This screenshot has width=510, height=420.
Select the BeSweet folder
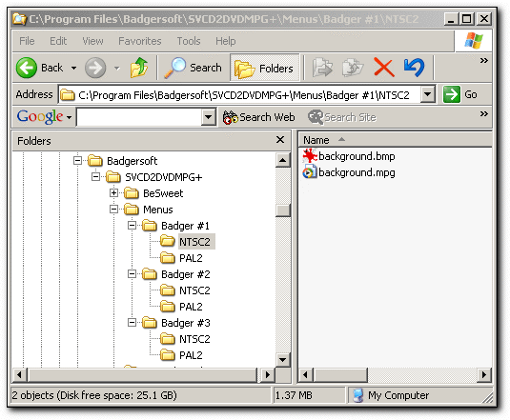click(x=153, y=193)
